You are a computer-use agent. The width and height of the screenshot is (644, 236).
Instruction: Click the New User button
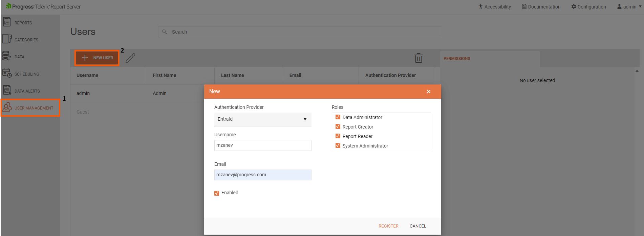click(97, 58)
